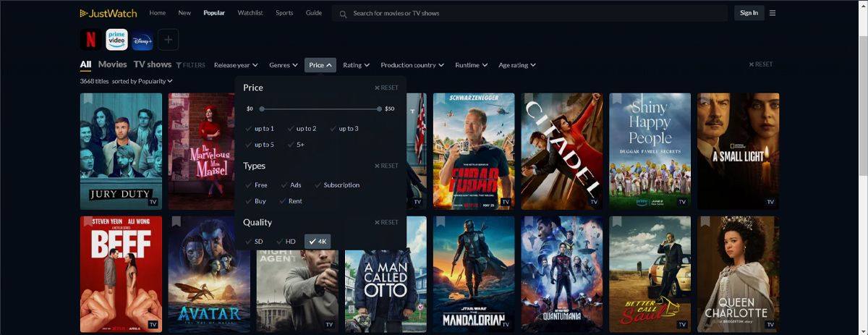Toggle the '5+' price option

297,145
